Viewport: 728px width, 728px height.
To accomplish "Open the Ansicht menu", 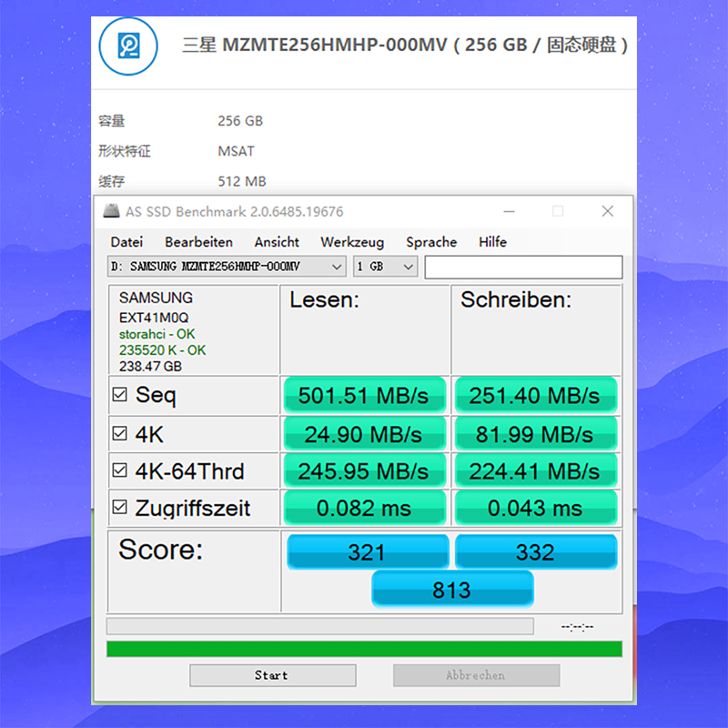I will pyautogui.click(x=277, y=242).
